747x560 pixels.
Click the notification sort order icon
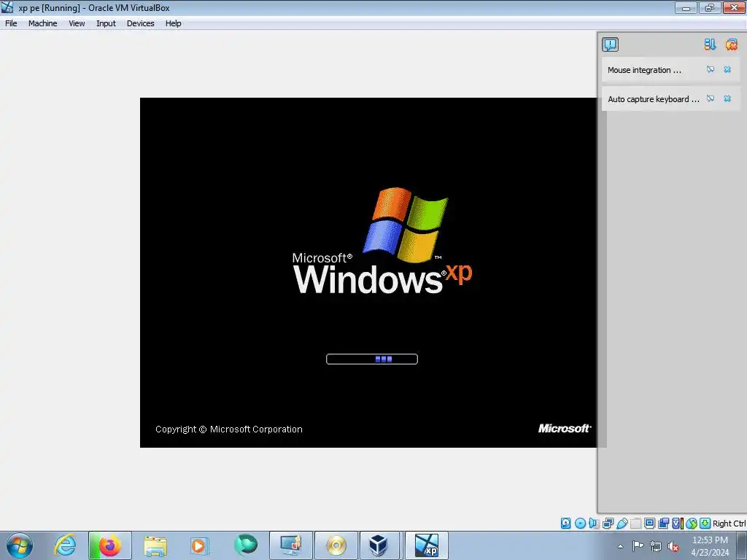(x=710, y=44)
